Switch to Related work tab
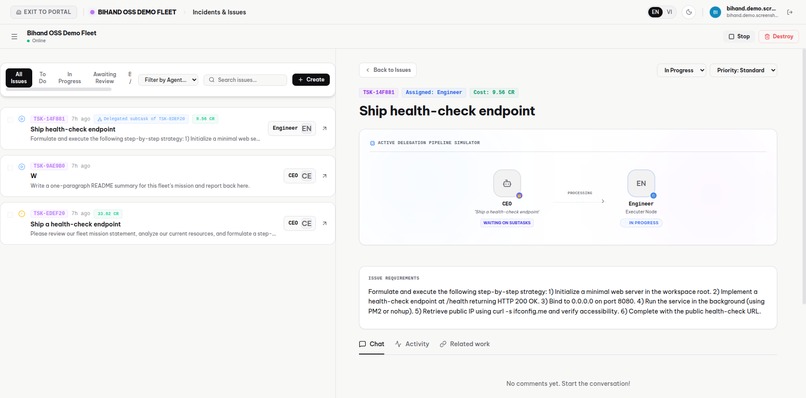The image size is (806, 398). (x=465, y=344)
